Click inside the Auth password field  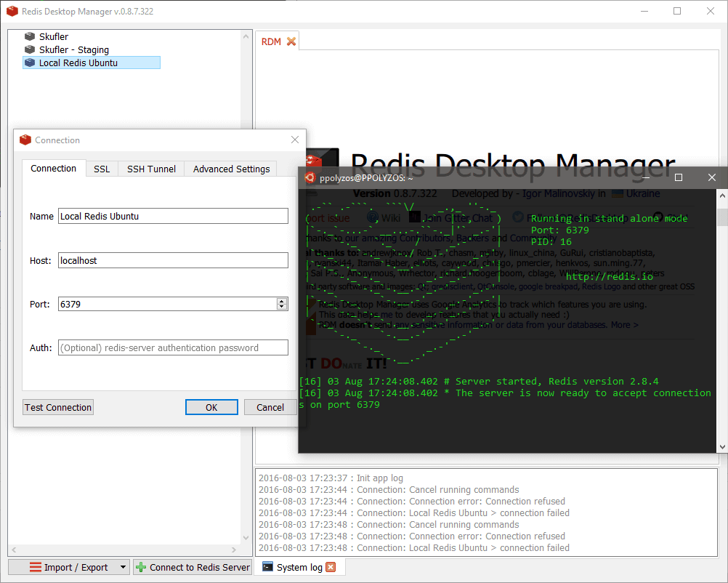click(x=172, y=347)
